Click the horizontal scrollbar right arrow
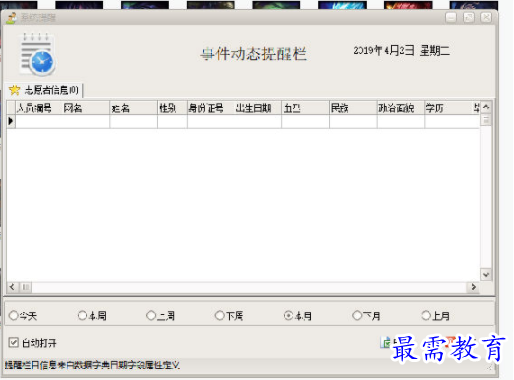The image size is (514, 380). tap(474, 287)
